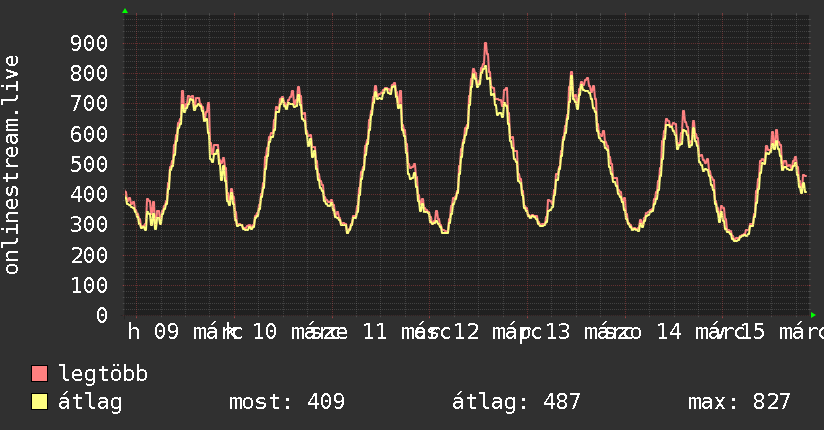Click the 200 y-axis label
Viewport: 824px width, 430px height.
pyautogui.click(x=89, y=255)
